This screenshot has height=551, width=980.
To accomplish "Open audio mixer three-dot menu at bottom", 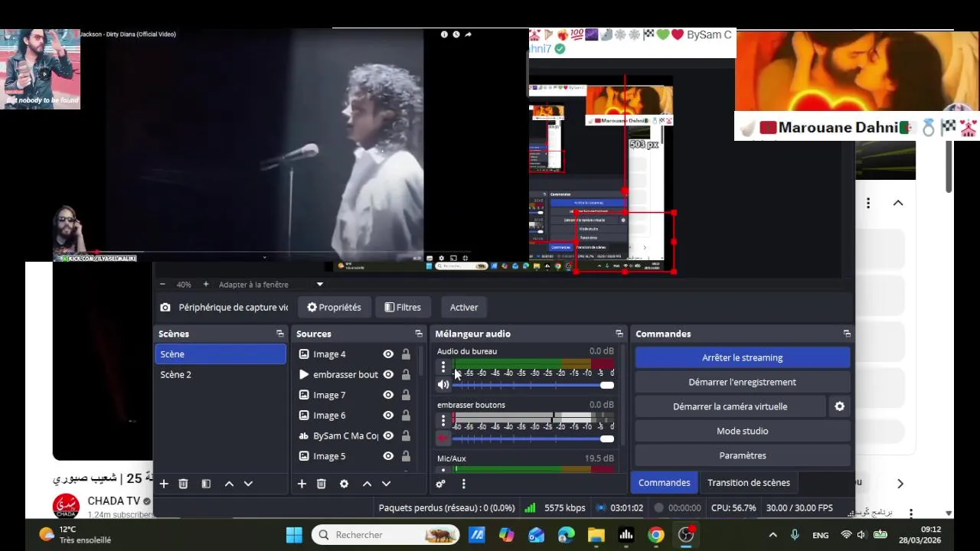I will click(463, 484).
